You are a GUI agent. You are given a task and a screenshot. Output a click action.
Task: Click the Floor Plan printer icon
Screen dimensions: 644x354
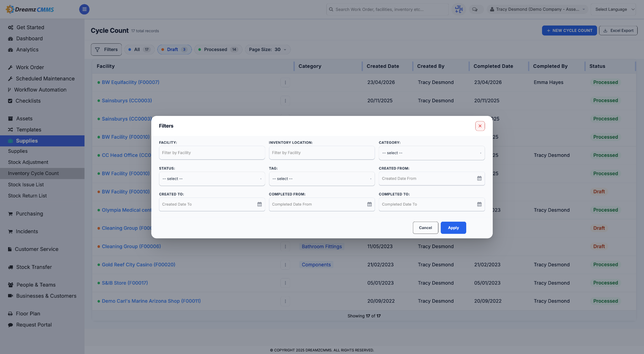tap(10, 314)
